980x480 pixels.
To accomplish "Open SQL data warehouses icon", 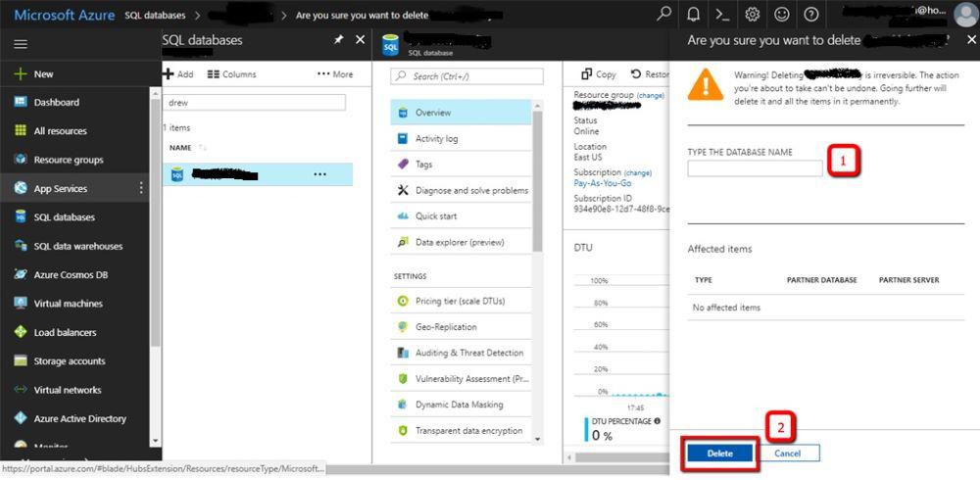I will (x=21, y=246).
